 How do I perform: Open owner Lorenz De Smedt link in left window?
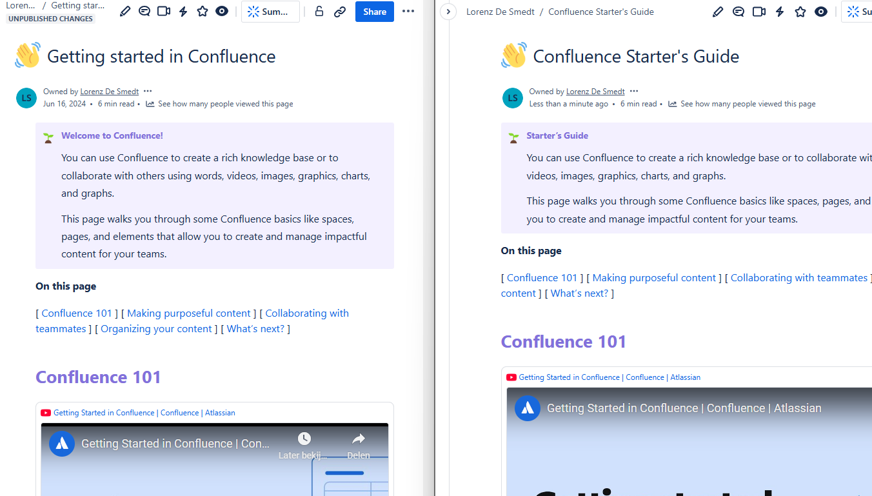tap(109, 92)
